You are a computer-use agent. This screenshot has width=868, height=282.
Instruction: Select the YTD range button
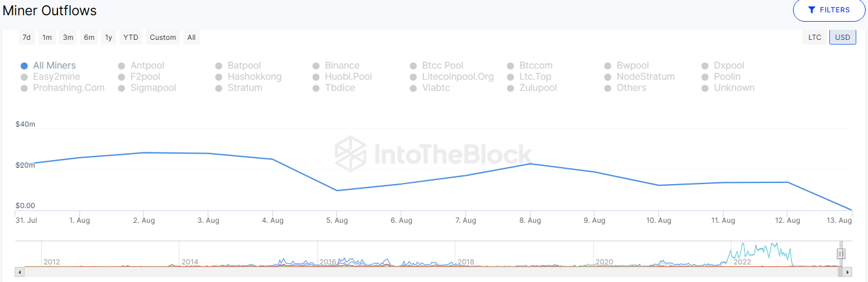131,38
